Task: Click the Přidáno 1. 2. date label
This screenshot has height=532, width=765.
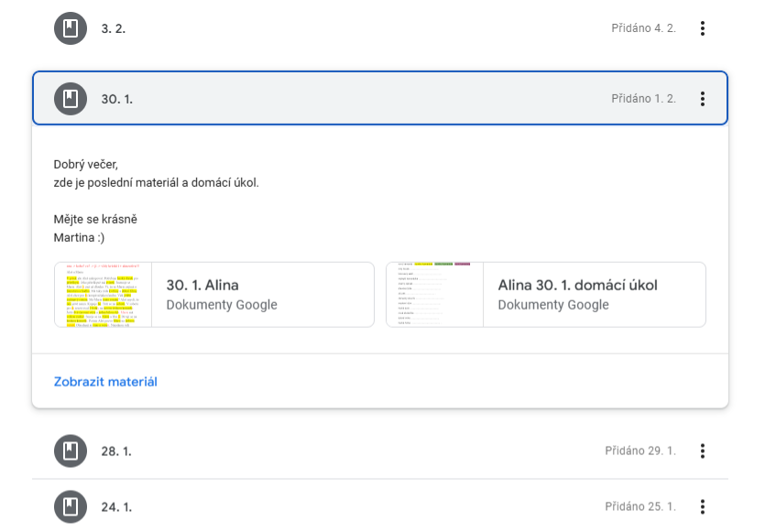Action: pyautogui.click(x=643, y=98)
